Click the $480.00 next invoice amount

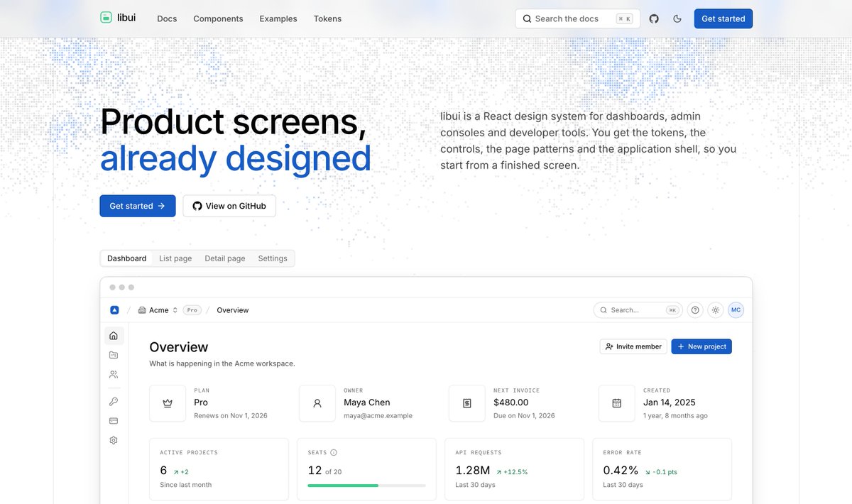(x=511, y=402)
